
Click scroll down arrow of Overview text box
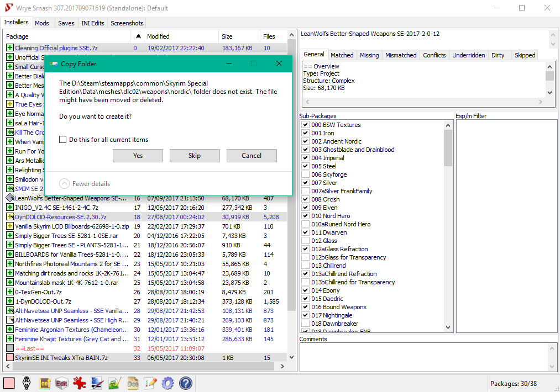[x=549, y=92]
